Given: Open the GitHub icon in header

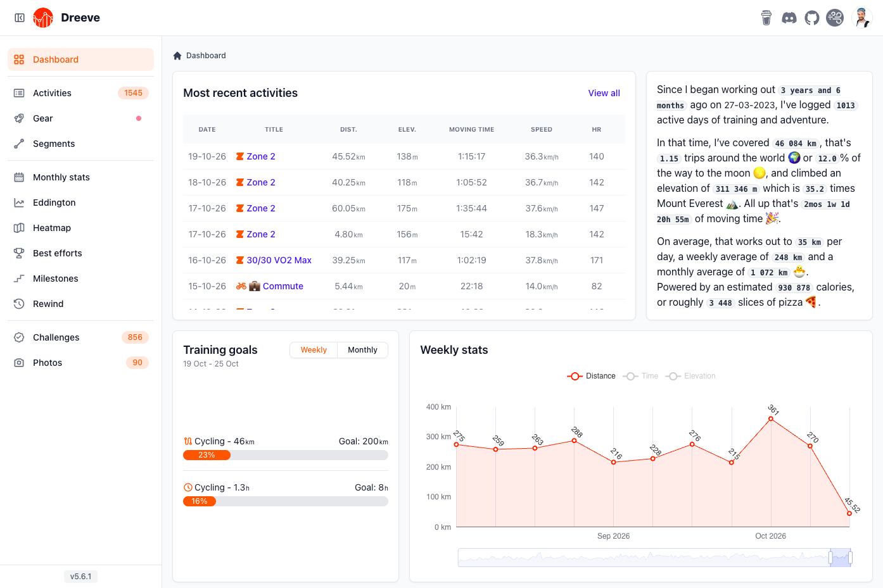Looking at the screenshot, I should click(x=812, y=18).
